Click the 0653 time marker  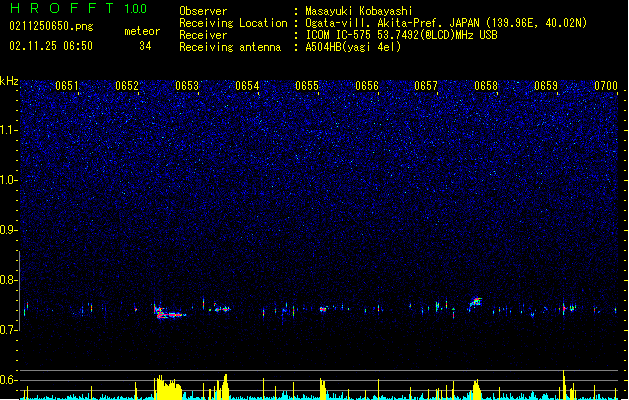tap(187, 86)
